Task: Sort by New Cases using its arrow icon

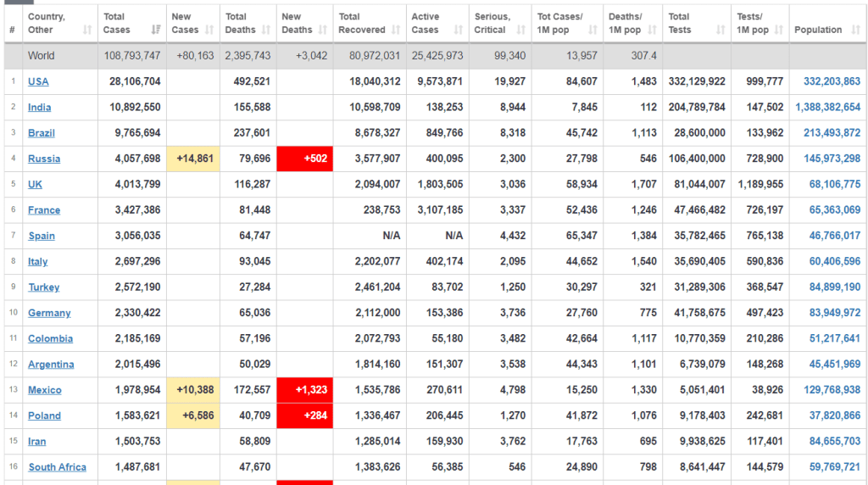Action: pos(209,30)
